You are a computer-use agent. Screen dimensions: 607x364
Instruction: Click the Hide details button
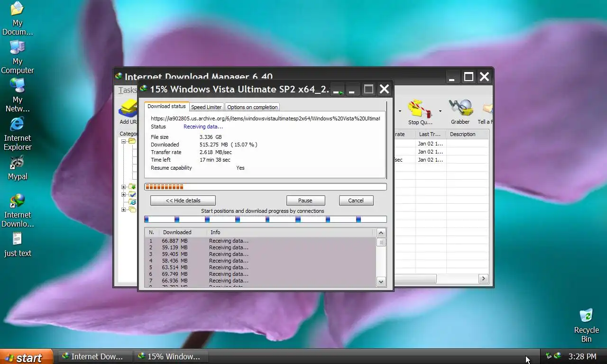click(183, 200)
